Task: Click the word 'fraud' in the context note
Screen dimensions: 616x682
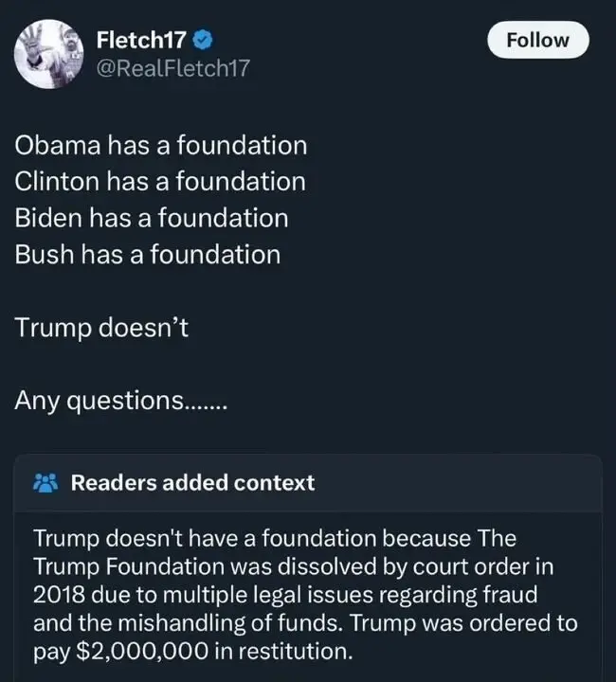Action: point(511,595)
